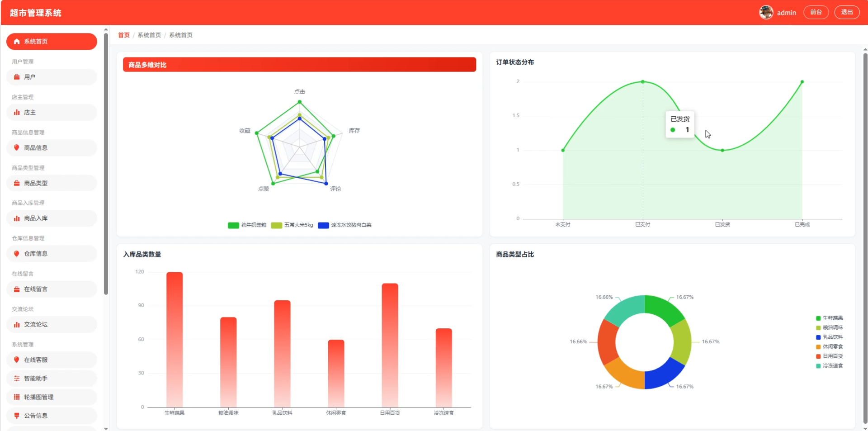Click the admin avatar picture
This screenshot has height=431, width=868.
pos(766,12)
